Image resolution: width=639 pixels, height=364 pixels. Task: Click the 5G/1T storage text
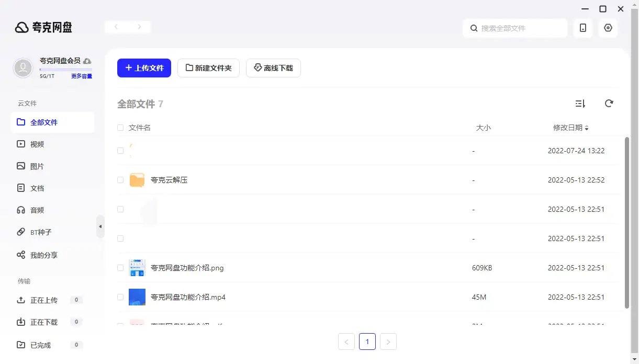47,76
